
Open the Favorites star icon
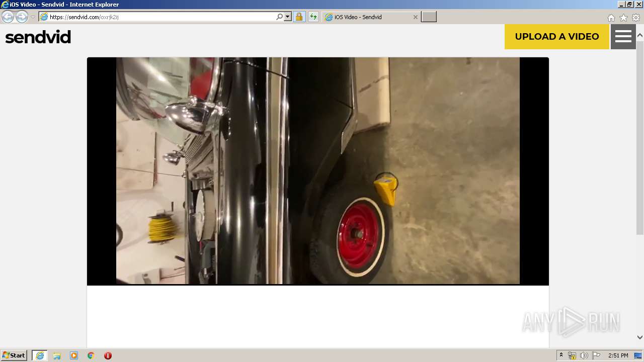[623, 18]
